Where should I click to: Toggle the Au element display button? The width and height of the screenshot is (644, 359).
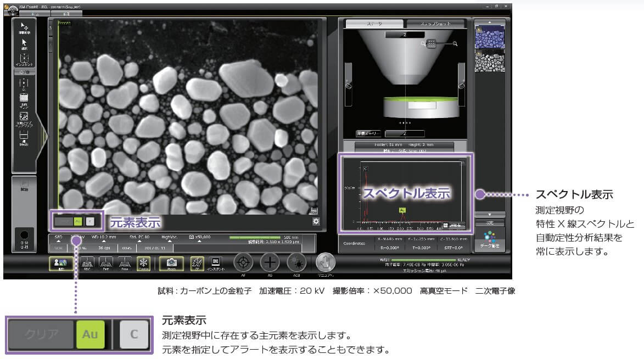click(x=77, y=220)
